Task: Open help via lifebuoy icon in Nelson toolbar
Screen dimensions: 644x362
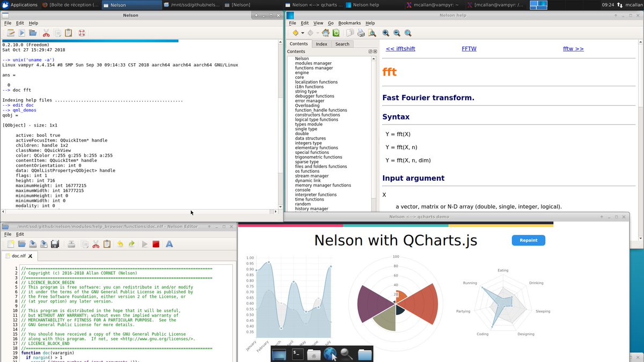Action: pos(82,33)
